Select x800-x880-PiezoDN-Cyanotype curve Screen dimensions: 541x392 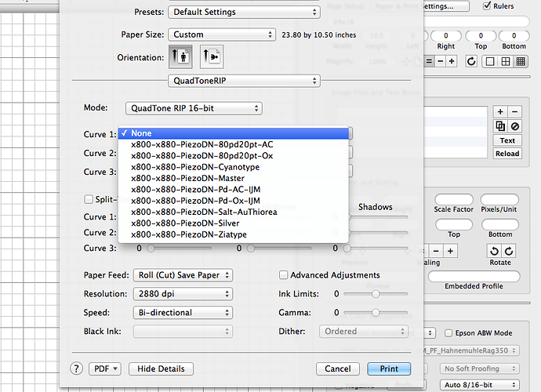tap(195, 167)
